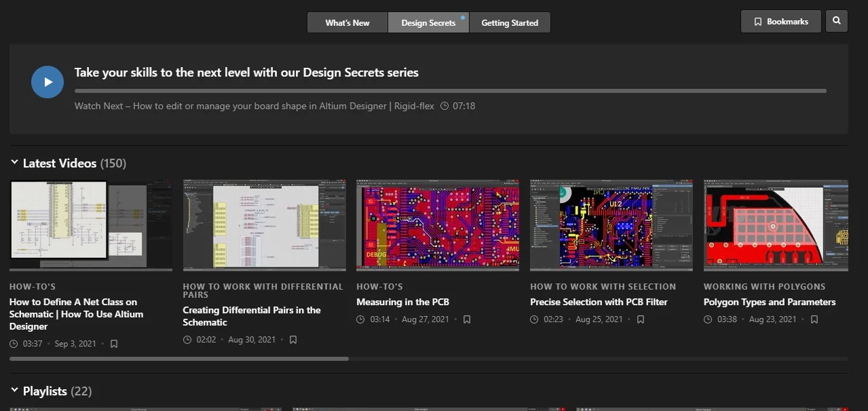This screenshot has height=411, width=868.
Task: Select the Design Secrets tab
Action: 428,22
